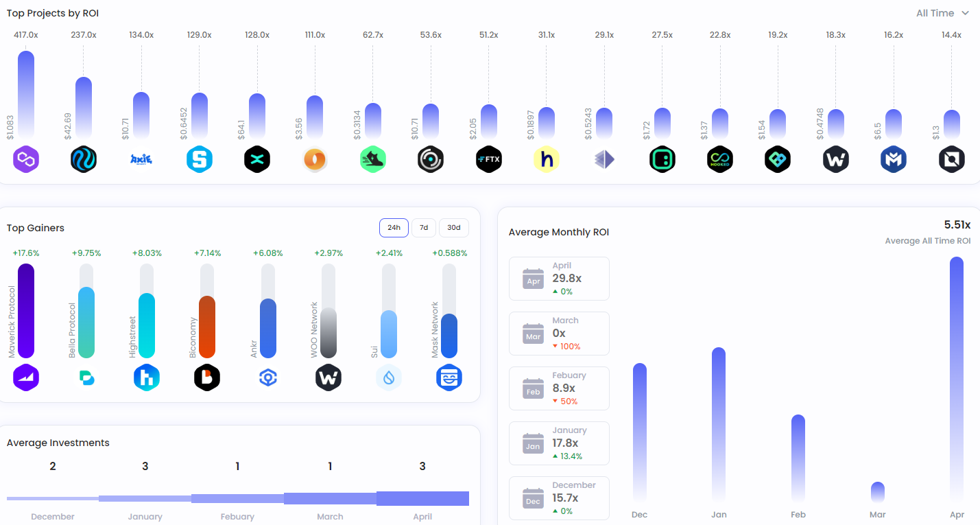The width and height of the screenshot is (980, 525).
Task: Select the March 0x monthly ROI card
Action: click(559, 334)
